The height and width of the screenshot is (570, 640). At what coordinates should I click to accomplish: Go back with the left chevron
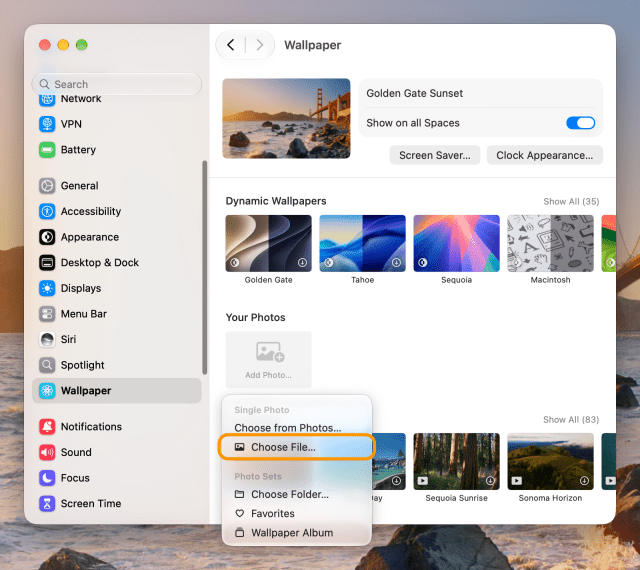click(x=231, y=45)
